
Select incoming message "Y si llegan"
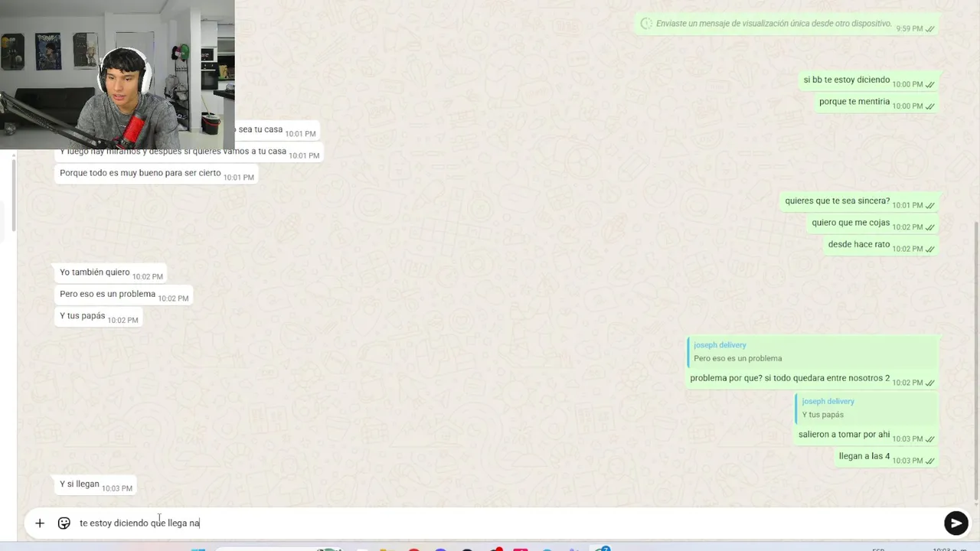tap(80, 484)
